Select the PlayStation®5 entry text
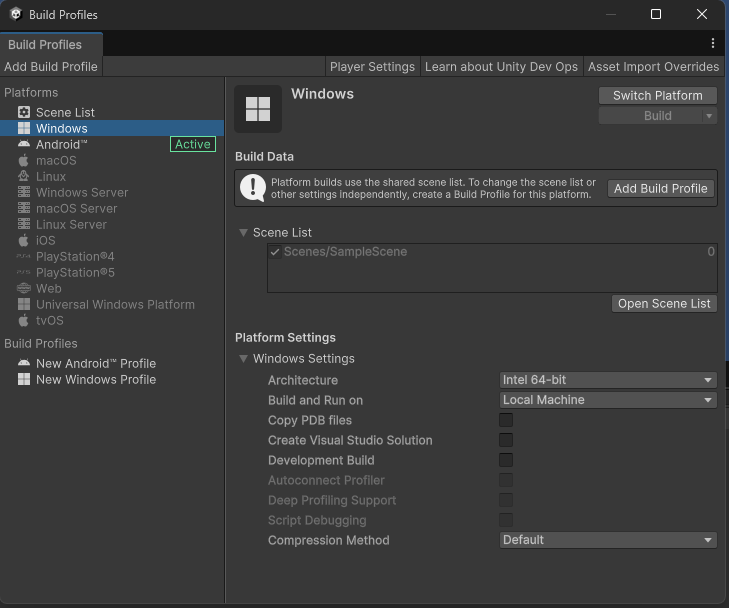The image size is (729, 608). coord(75,272)
